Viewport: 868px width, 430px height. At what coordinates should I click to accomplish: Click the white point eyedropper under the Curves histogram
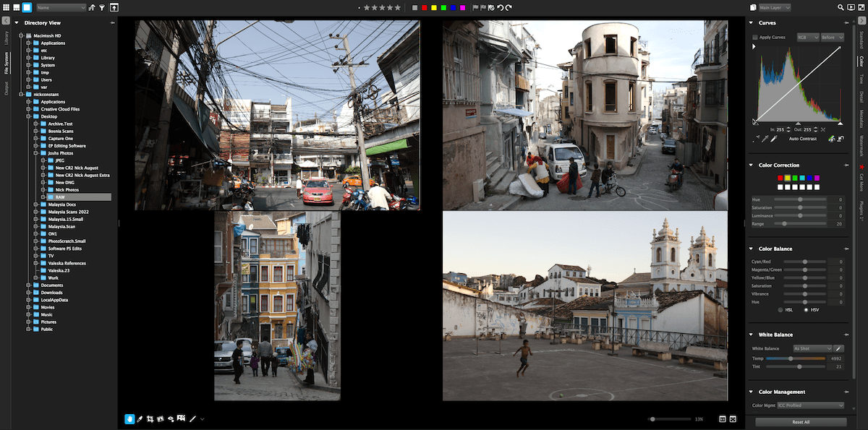click(773, 138)
